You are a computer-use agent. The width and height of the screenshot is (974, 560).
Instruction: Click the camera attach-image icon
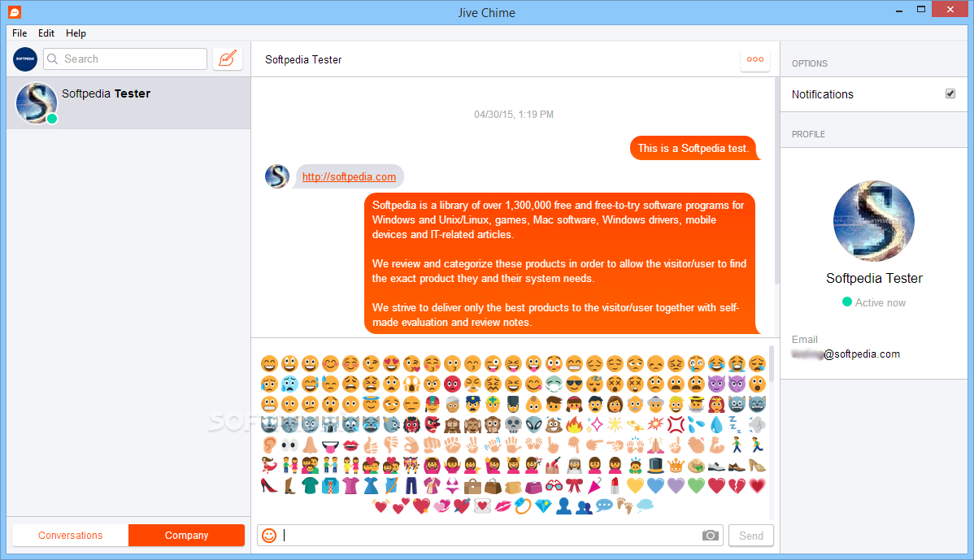point(710,535)
